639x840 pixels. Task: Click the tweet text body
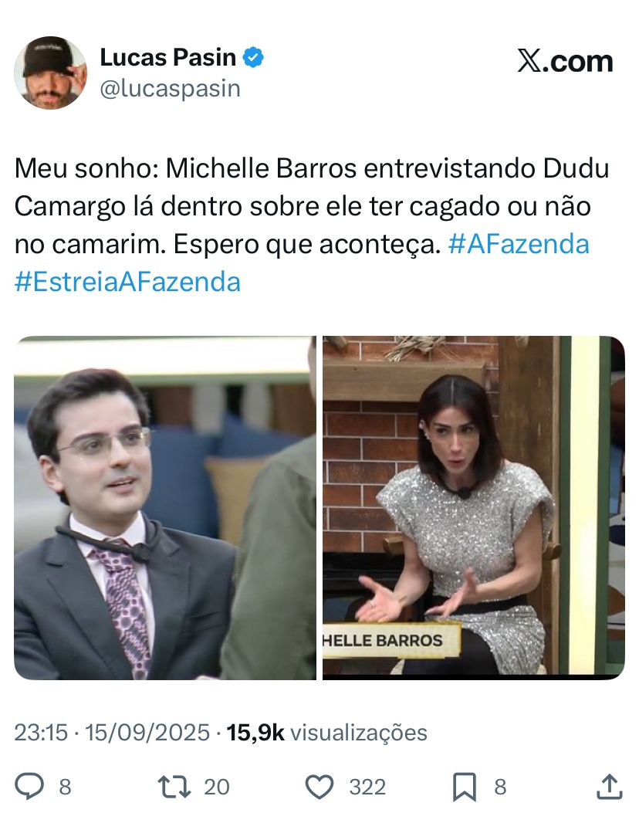pos(312,225)
